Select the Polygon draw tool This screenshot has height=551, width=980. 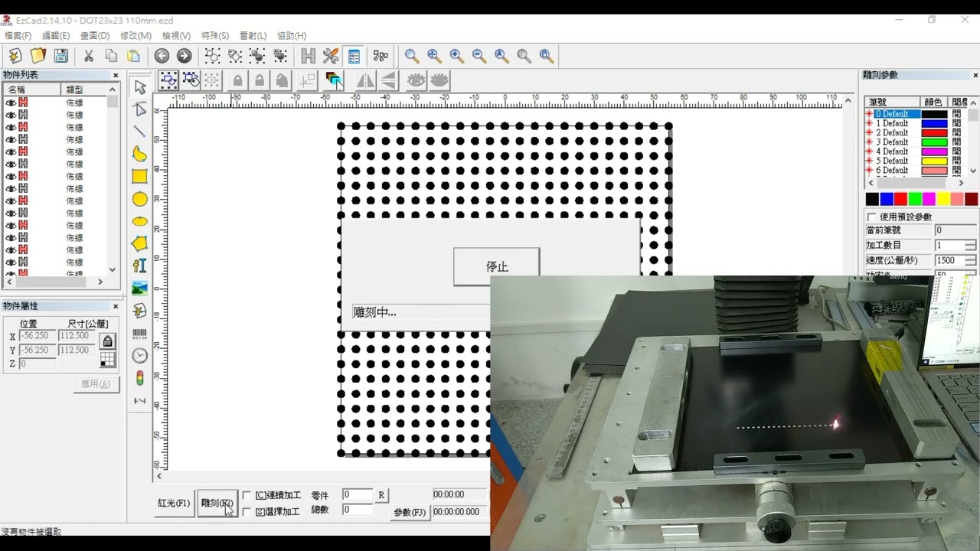click(x=139, y=243)
